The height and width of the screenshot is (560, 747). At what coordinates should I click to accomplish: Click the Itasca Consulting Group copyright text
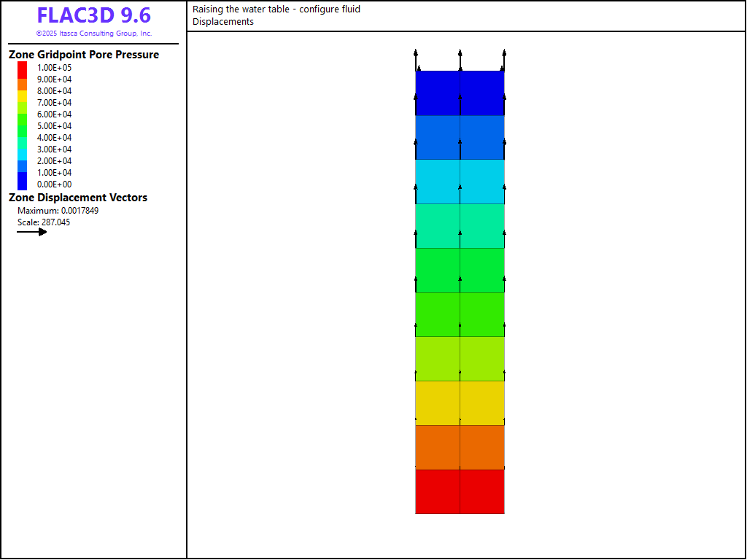coord(93,34)
